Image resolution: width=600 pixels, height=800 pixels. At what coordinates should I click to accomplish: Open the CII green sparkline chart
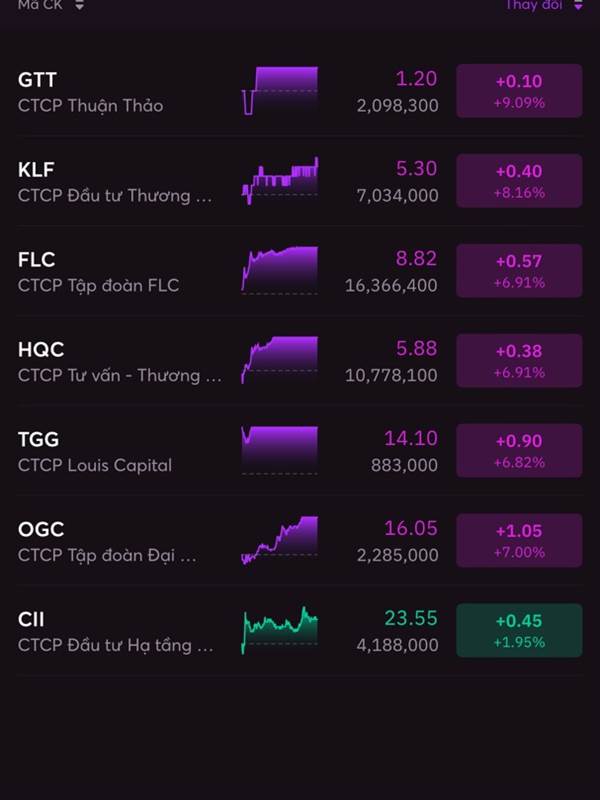pos(280,631)
